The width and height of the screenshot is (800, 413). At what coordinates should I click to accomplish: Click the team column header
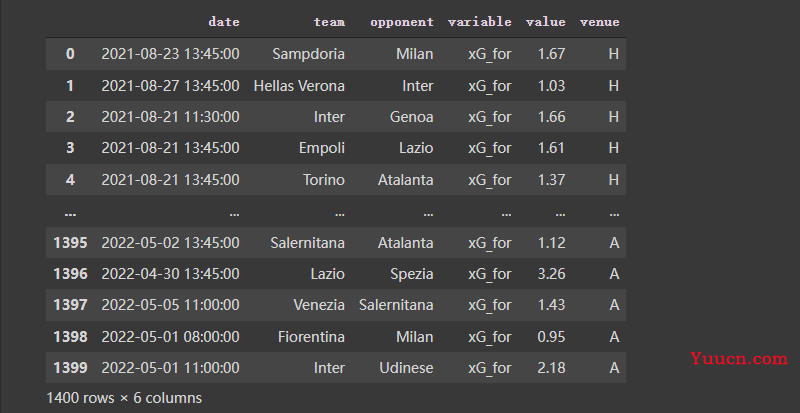(329, 22)
